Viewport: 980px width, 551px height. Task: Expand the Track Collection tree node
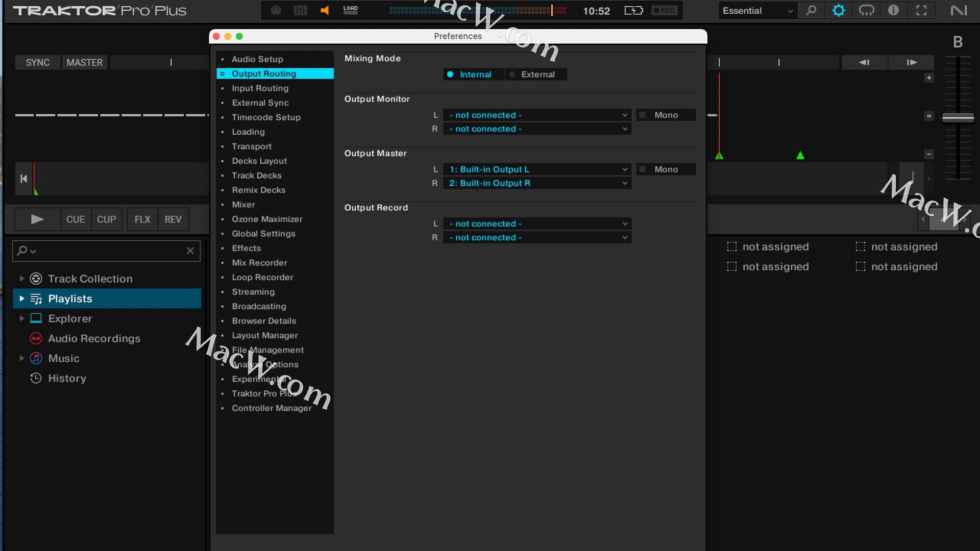click(21, 279)
